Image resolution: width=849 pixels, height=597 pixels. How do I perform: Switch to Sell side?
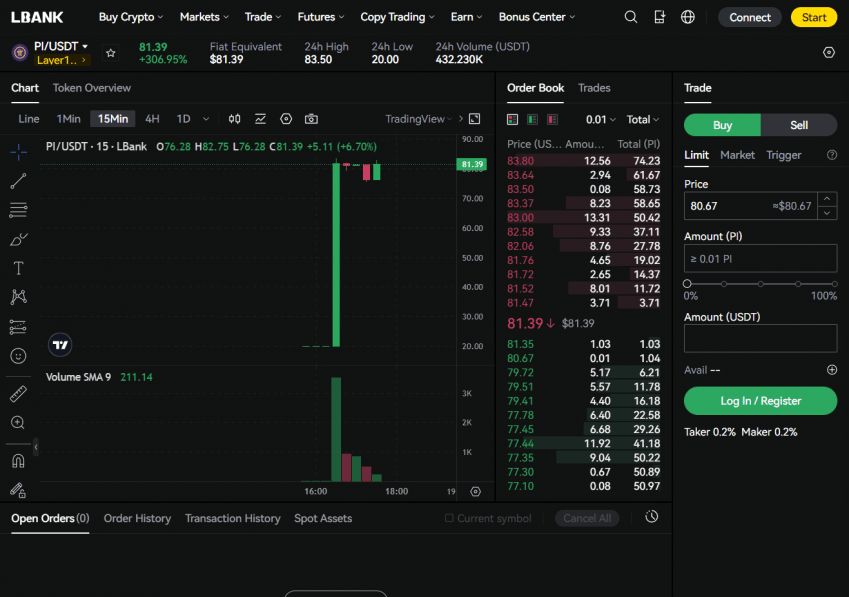[x=799, y=125]
